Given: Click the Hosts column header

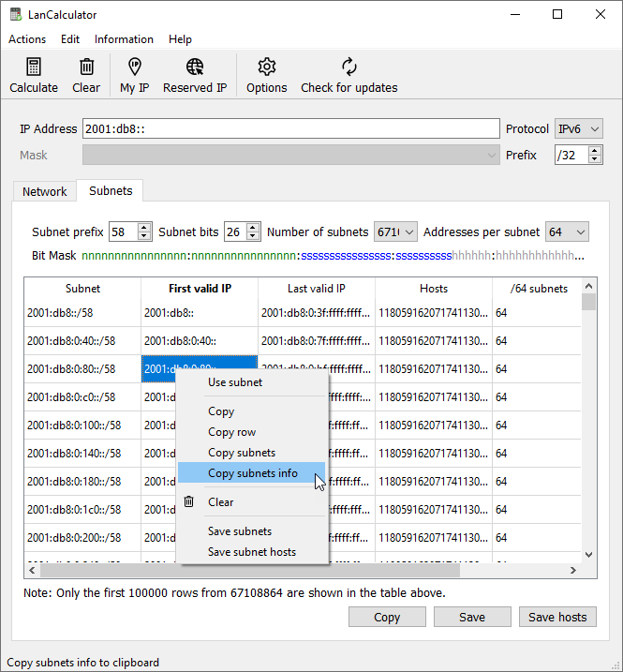Looking at the screenshot, I should click(x=434, y=289).
